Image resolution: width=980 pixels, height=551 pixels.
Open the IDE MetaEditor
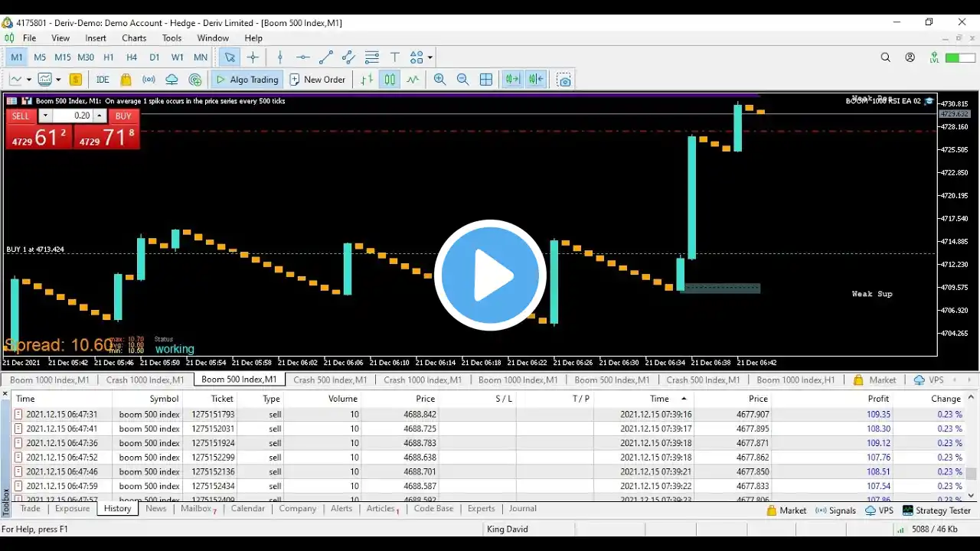(x=103, y=80)
